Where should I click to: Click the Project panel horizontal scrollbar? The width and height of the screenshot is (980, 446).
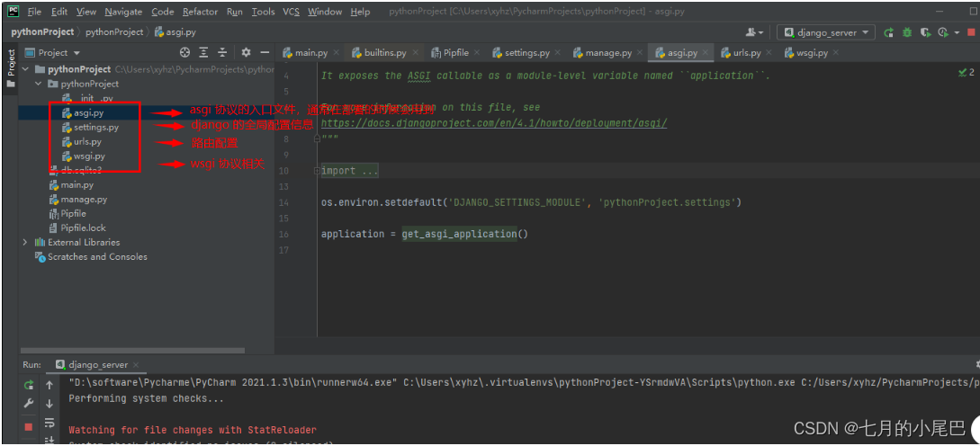[x=132, y=351]
